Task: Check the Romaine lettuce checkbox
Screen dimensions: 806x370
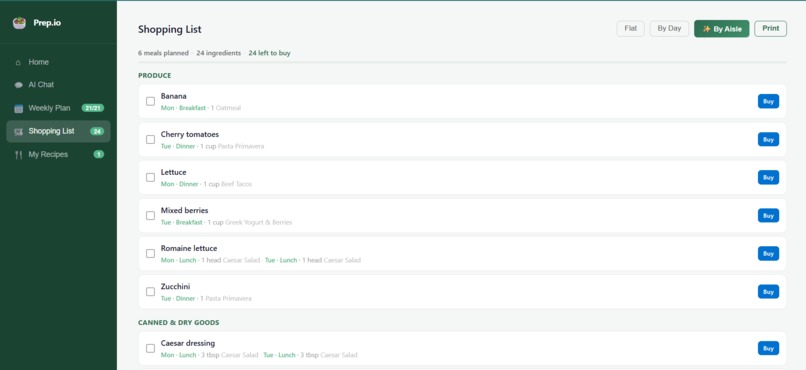Action: 150,253
